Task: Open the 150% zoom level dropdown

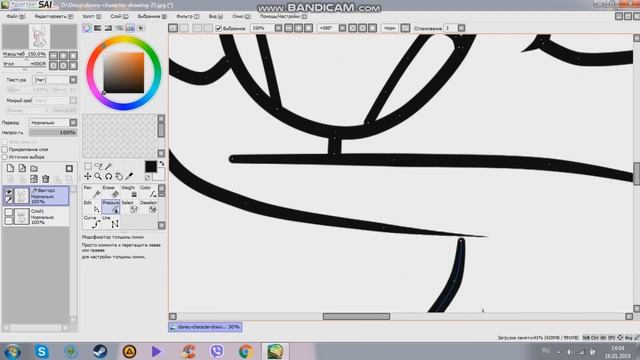Action: [278, 28]
